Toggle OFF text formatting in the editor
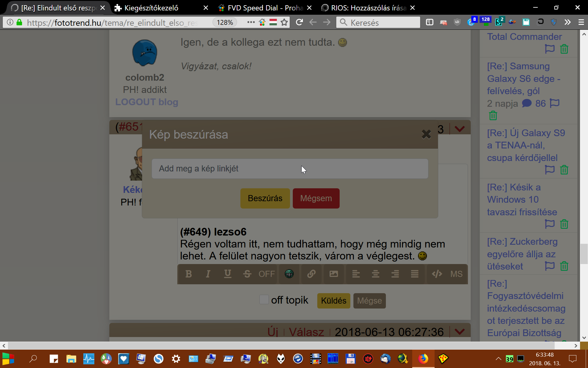This screenshot has width=588, height=368. pos(266,274)
